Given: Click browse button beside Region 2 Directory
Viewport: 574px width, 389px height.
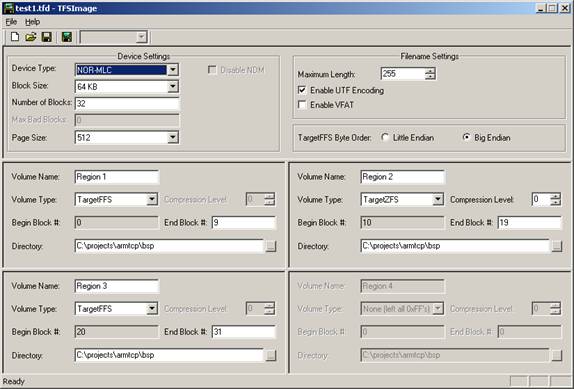Looking at the screenshot, I should click(x=557, y=246).
